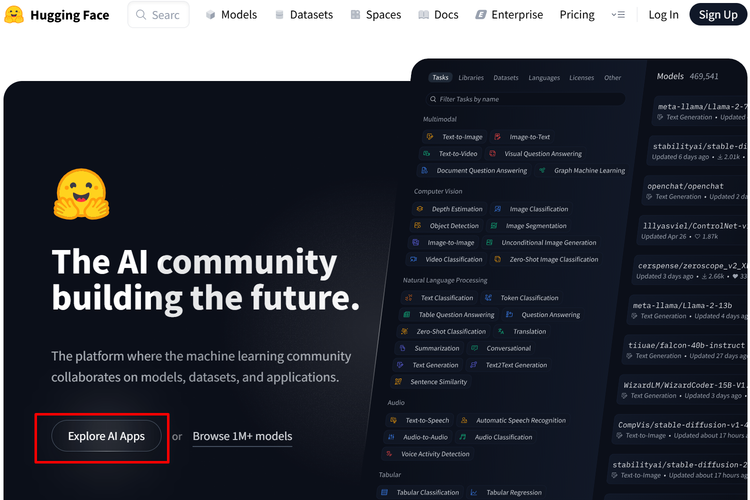750x500 pixels.
Task: Switch to the Licenses tab
Action: click(581, 78)
